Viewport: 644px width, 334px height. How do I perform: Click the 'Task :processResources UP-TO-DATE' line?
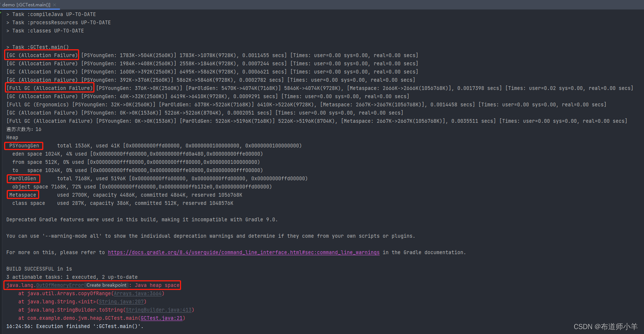click(x=59, y=23)
